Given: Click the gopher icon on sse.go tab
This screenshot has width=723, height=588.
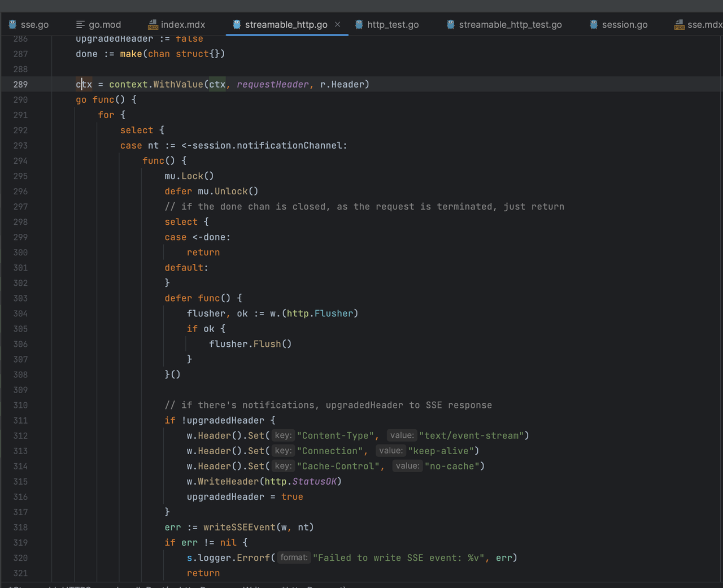Looking at the screenshot, I should click(x=12, y=24).
